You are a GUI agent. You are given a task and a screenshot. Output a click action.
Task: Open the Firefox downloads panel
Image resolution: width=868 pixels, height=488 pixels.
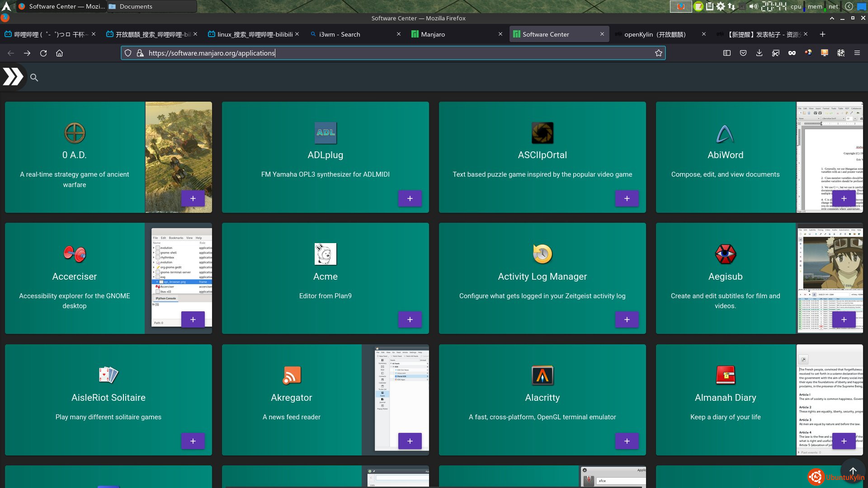[759, 53]
